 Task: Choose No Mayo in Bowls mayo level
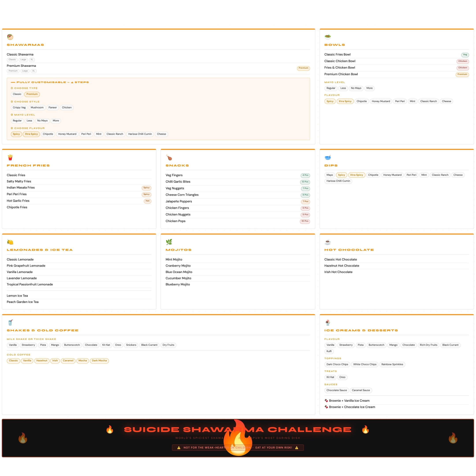[356, 88]
